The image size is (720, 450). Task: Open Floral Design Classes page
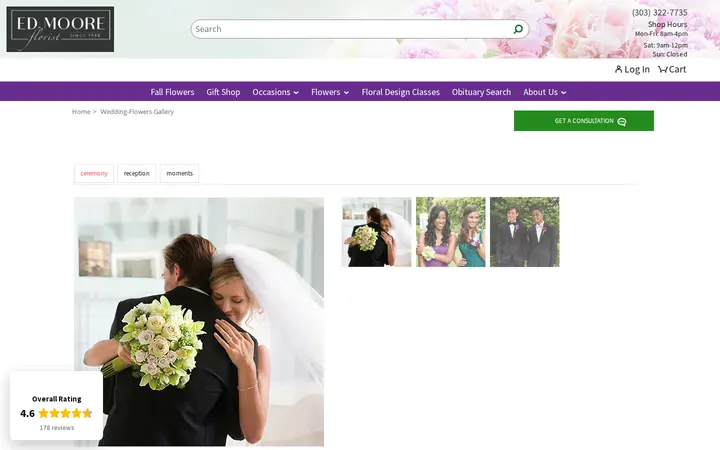coord(400,92)
